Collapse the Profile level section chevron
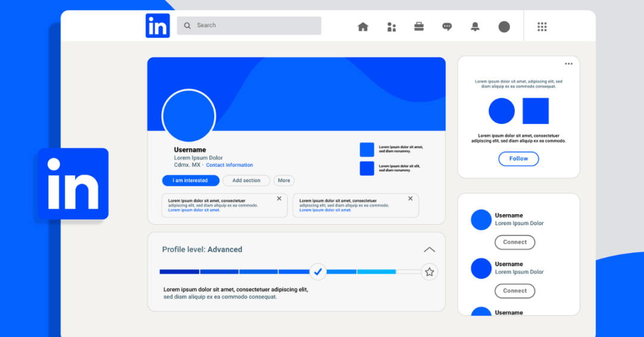This screenshot has width=644, height=337. coord(429,250)
